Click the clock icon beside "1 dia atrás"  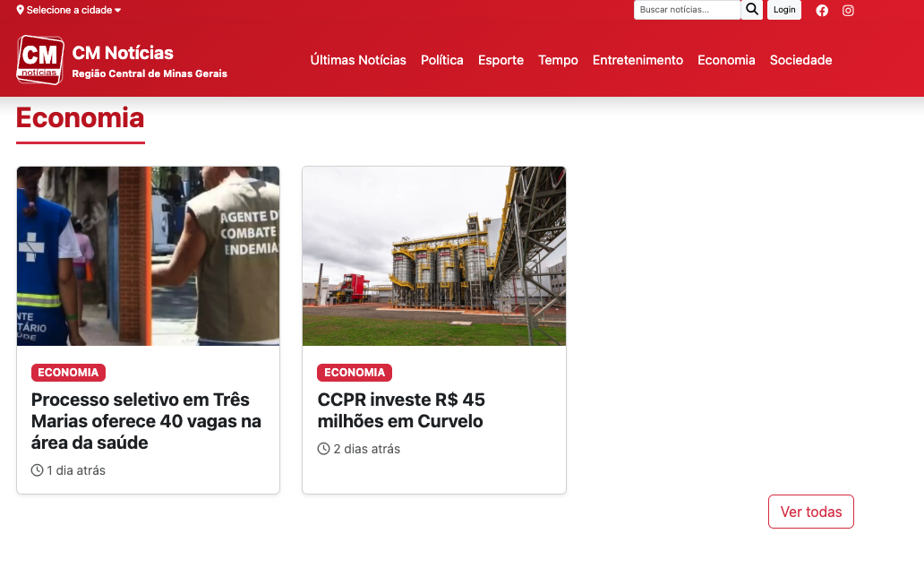[38, 470]
